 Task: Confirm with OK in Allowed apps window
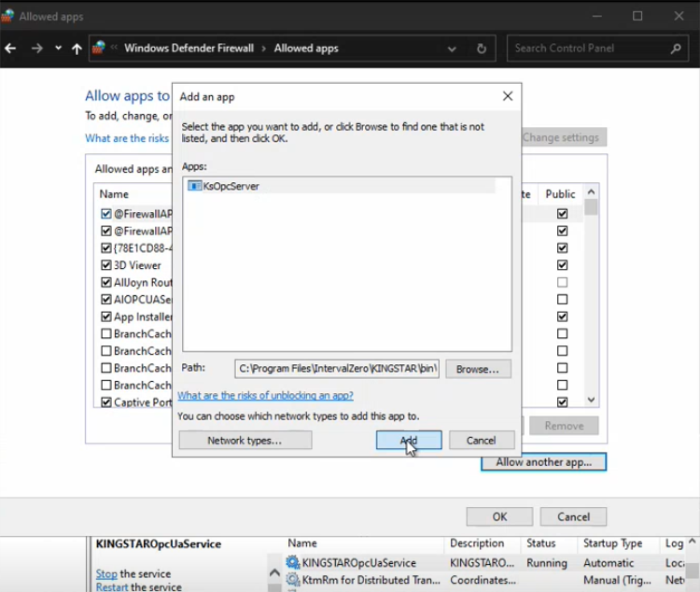(x=499, y=517)
